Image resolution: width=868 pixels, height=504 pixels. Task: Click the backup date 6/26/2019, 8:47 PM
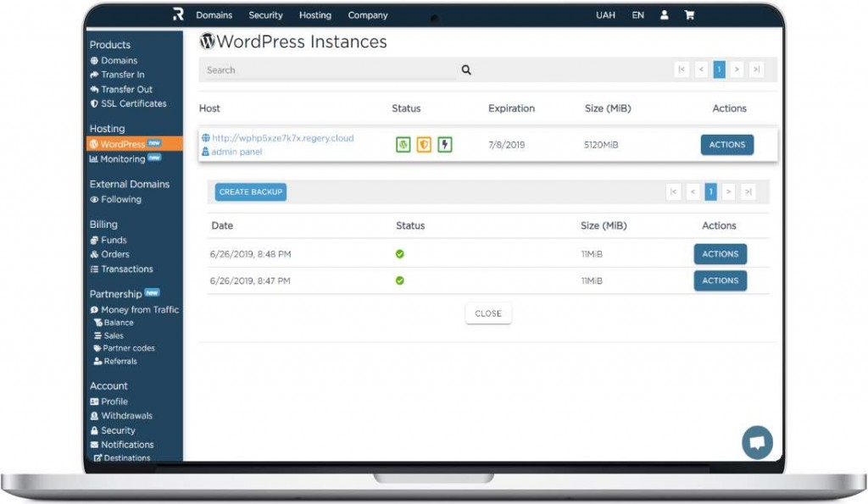(250, 280)
